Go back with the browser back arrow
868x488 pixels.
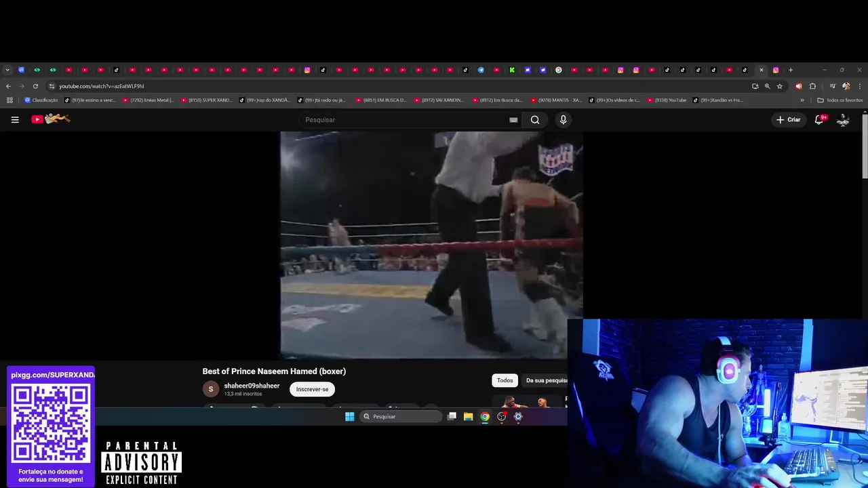tap(8, 86)
